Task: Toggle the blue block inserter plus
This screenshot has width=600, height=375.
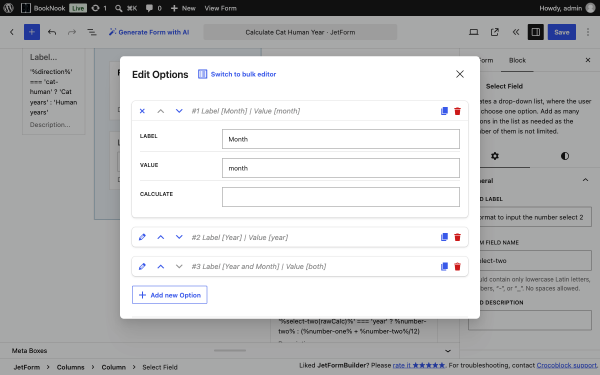Action: pos(32,32)
